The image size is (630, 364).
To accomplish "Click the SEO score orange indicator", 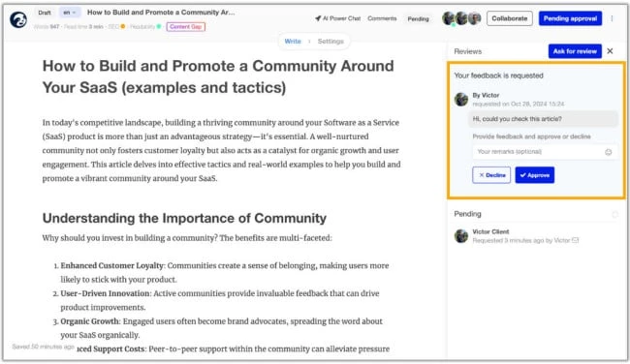I will (123, 26).
